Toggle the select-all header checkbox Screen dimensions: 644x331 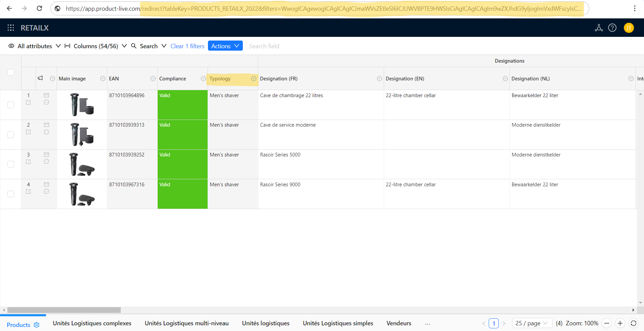coord(11,72)
